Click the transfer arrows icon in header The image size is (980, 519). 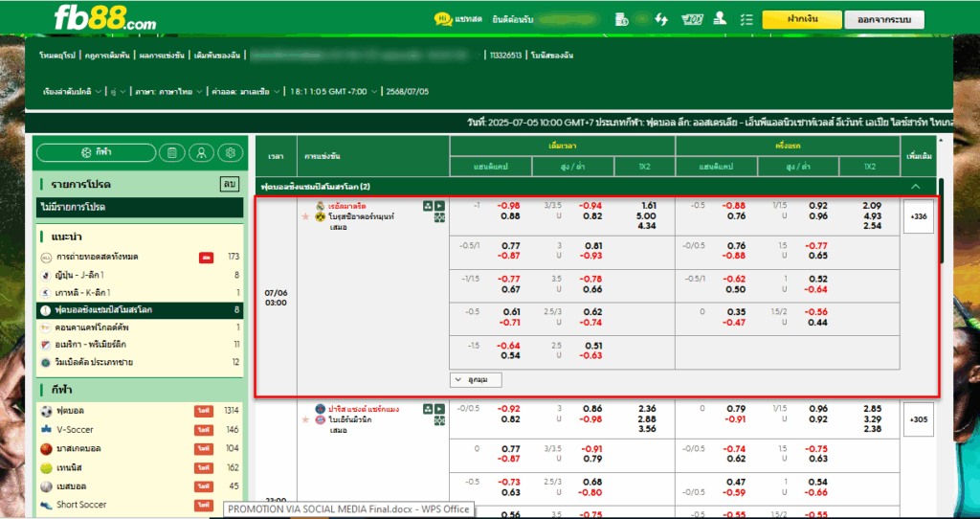(x=661, y=19)
